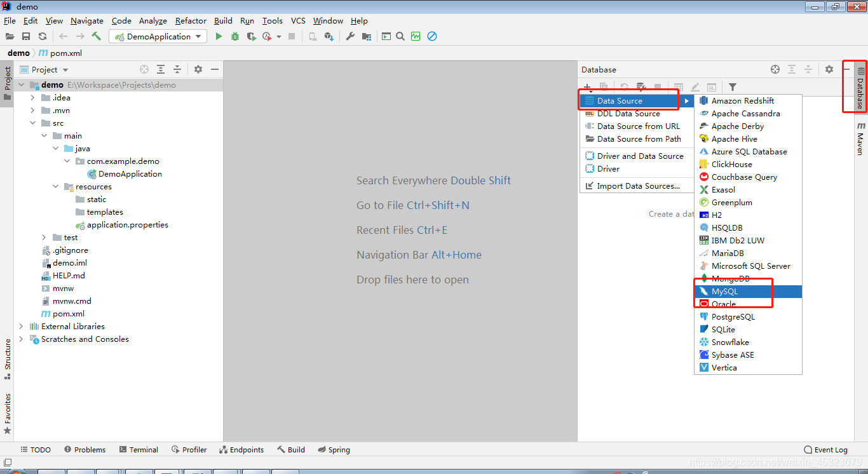Click the Profiler run icon
The height and width of the screenshot is (474, 868).
pyautogui.click(x=268, y=36)
